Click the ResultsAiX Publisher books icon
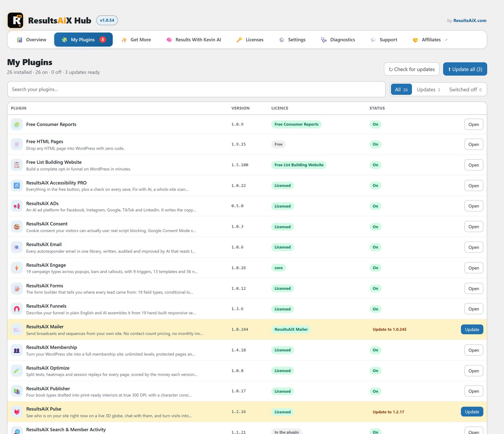Screen dimensions: 504x434 coord(17,391)
